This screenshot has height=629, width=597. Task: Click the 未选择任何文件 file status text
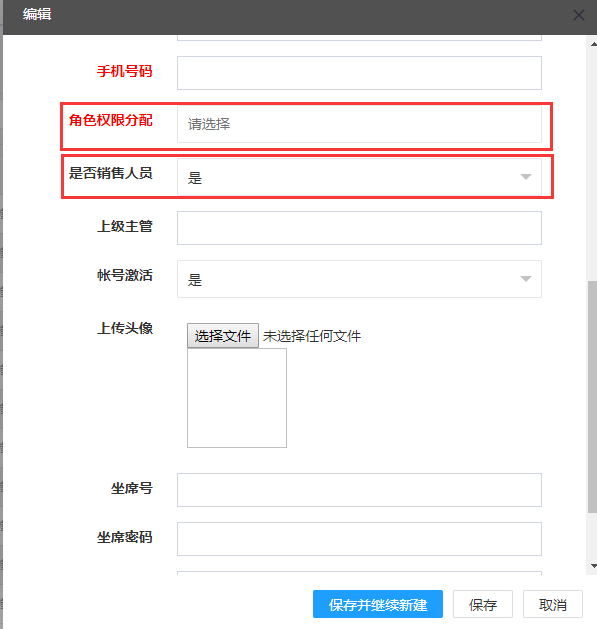[x=312, y=336]
